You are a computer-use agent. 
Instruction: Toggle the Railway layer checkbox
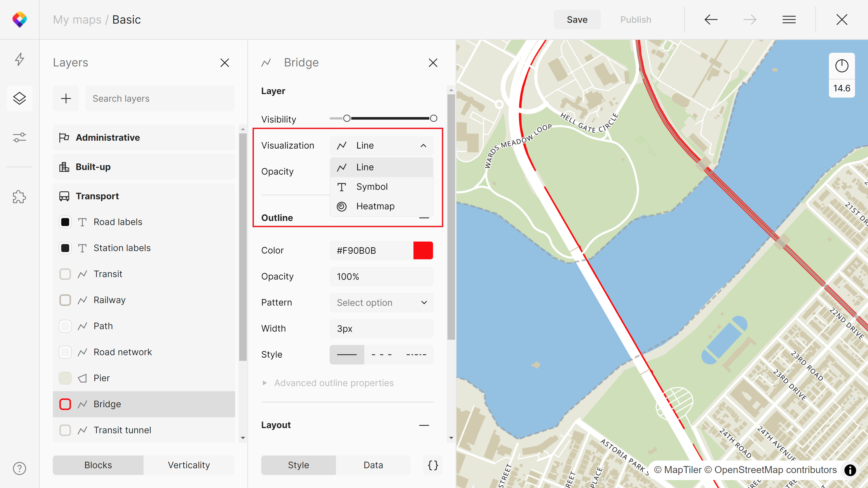click(x=65, y=300)
